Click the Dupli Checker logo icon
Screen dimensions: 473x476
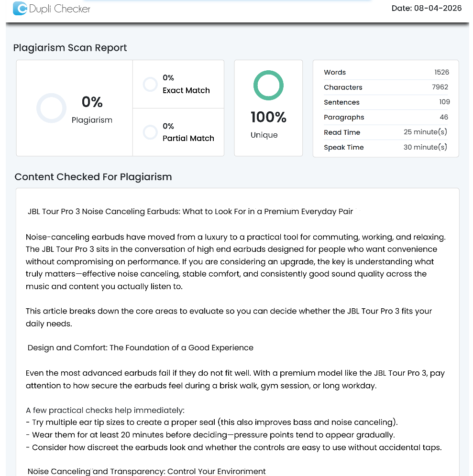tap(20, 9)
